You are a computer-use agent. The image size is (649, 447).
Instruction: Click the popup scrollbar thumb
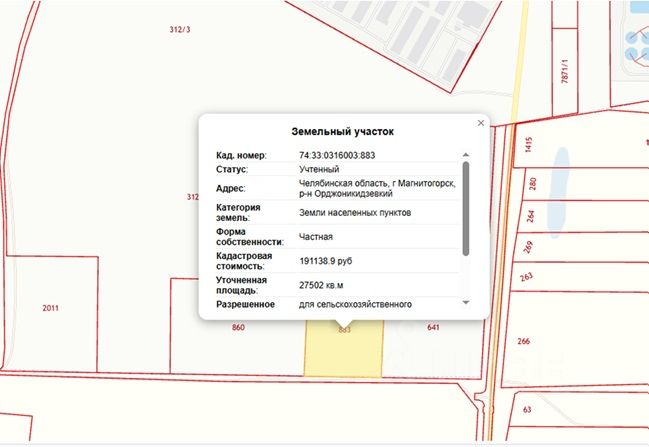pos(466,209)
